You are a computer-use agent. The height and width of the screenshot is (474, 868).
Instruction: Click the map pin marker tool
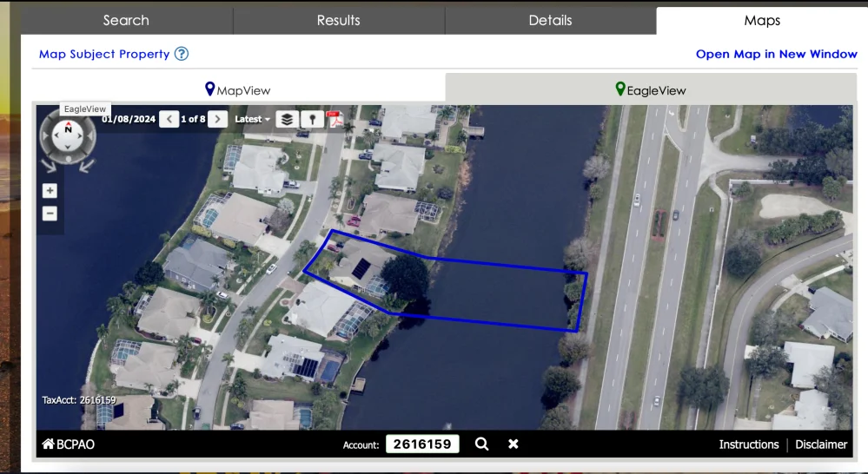[x=312, y=119]
